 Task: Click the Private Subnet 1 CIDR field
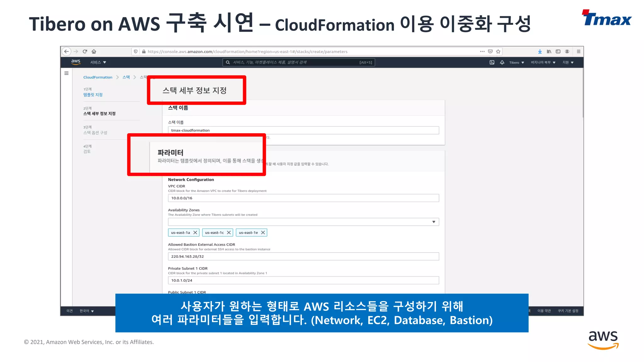(303, 280)
